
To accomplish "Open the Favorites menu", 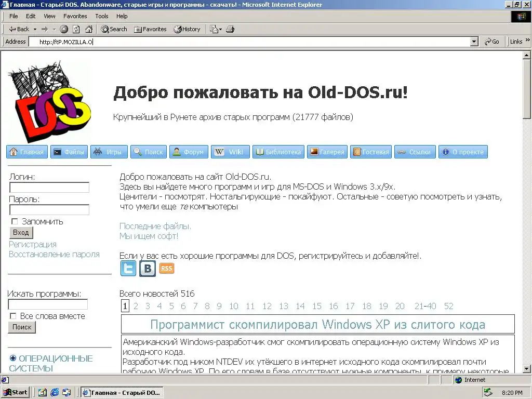I will pos(75,16).
